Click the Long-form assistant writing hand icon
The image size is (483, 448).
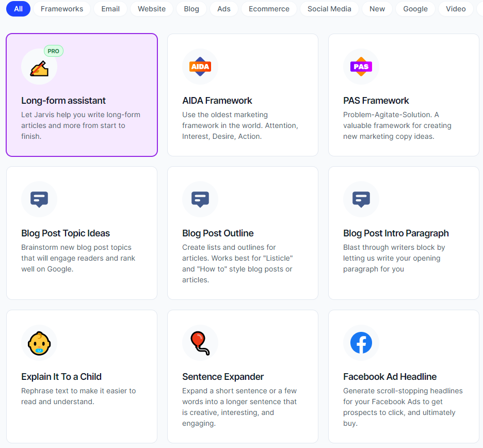pos(39,69)
